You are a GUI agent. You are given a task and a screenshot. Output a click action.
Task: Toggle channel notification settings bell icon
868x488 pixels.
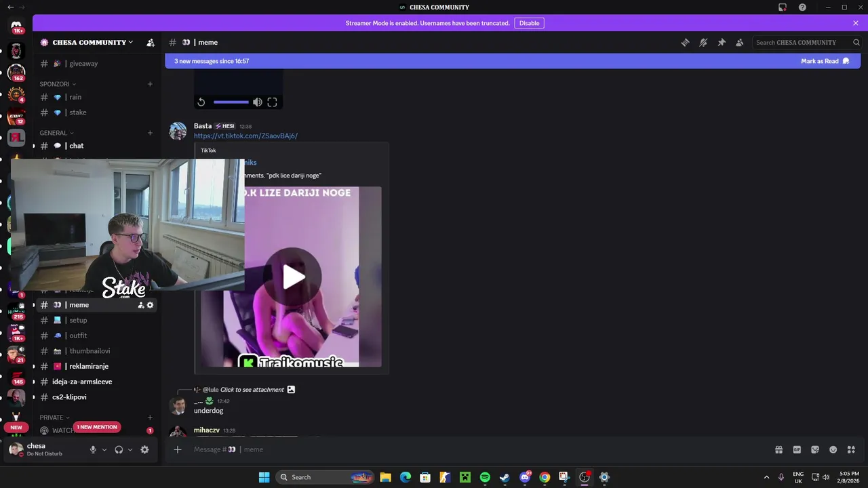pyautogui.click(x=703, y=42)
